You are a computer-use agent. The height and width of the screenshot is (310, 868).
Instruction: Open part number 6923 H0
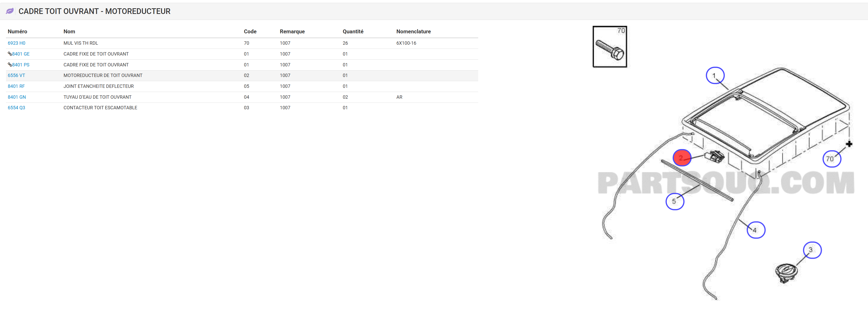[17, 43]
